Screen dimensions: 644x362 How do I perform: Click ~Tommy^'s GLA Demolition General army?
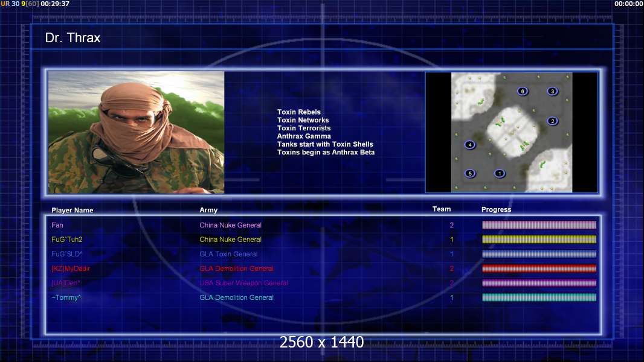[x=237, y=297]
